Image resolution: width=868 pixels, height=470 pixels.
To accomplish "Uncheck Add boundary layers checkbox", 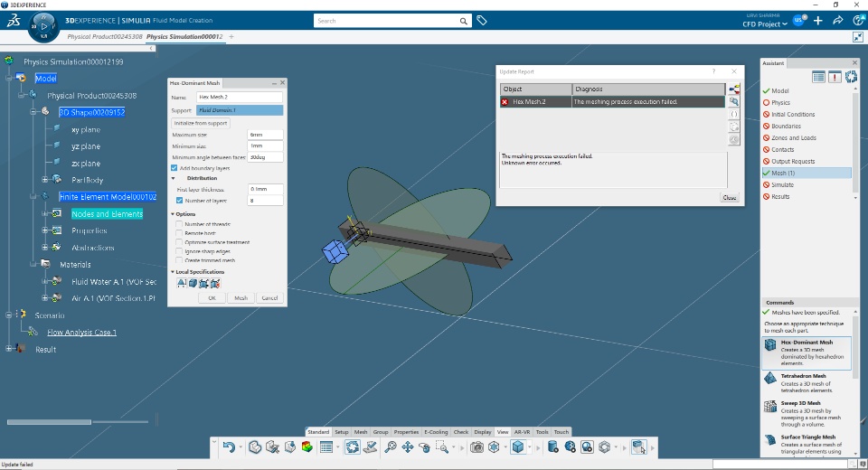I will 175,168.
